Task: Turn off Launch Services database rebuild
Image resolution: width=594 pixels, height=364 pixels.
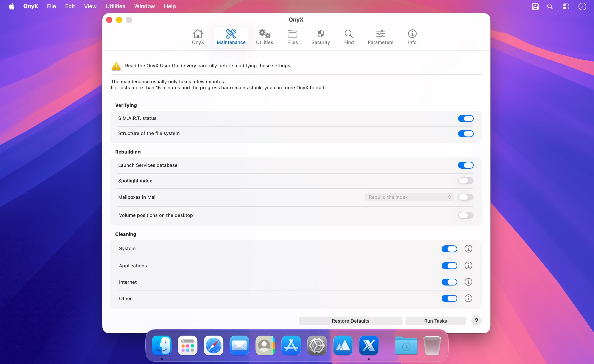Action: [465, 165]
